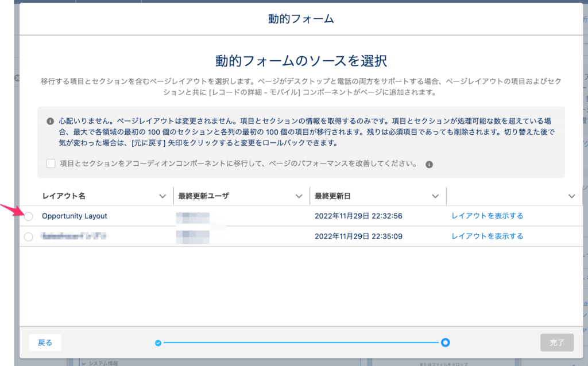Image resolution: width=588 pixels, height=366 pixels.
Task: Open the 最終更新ユーザ column header dropdown
Action: (x=300, y=195)
